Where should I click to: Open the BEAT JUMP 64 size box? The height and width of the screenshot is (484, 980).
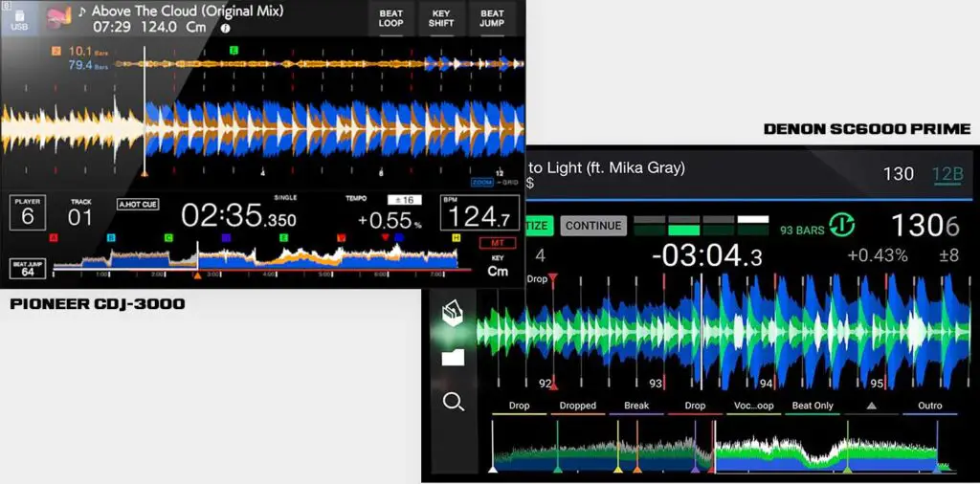(x=28, y=268)
